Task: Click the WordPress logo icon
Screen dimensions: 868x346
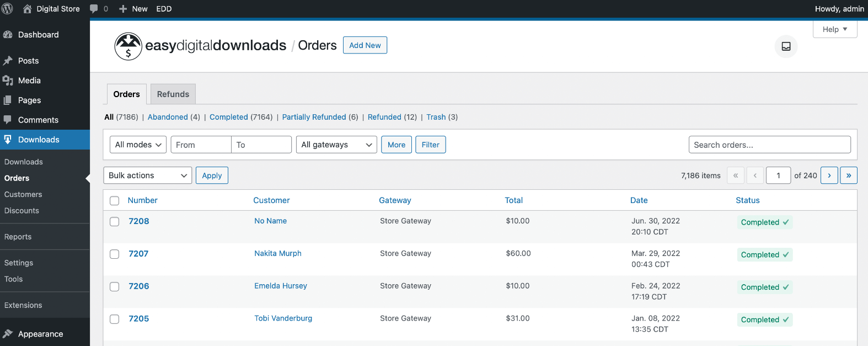Action: 7,9
